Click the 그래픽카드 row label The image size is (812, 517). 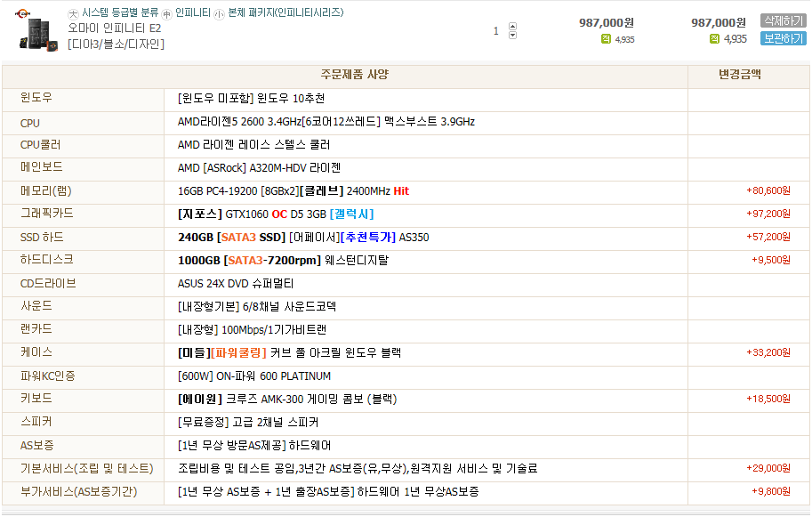tap(46, 214)
